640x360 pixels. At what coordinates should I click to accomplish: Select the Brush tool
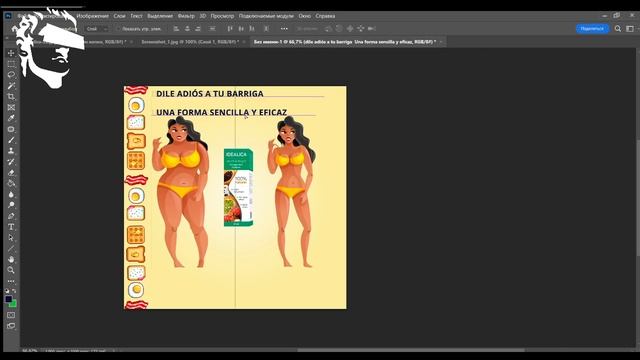11,140
